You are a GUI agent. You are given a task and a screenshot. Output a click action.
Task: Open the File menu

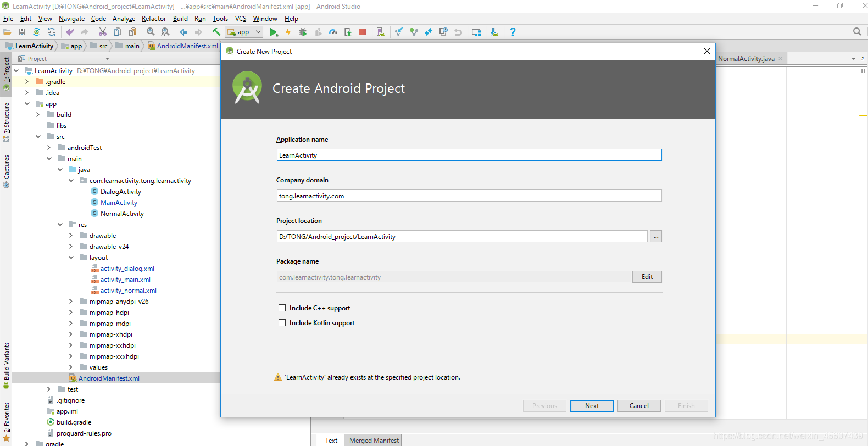[x=8, y=19]
